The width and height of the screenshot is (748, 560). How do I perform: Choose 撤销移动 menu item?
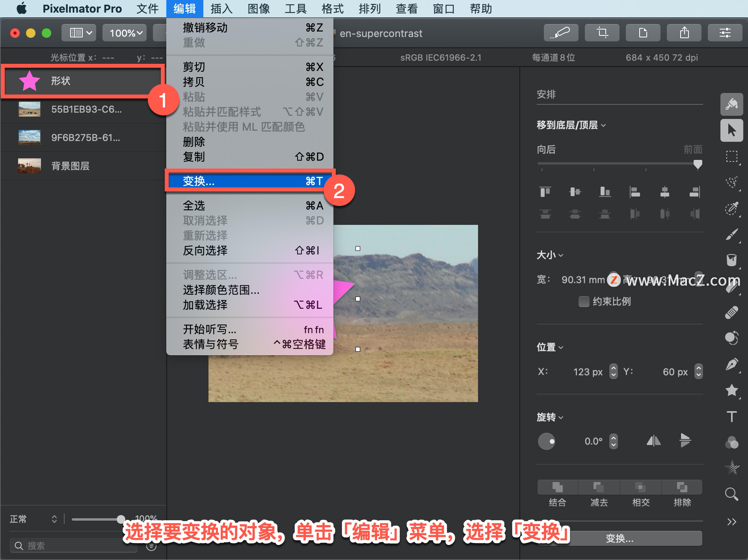[x=250, y=28]
